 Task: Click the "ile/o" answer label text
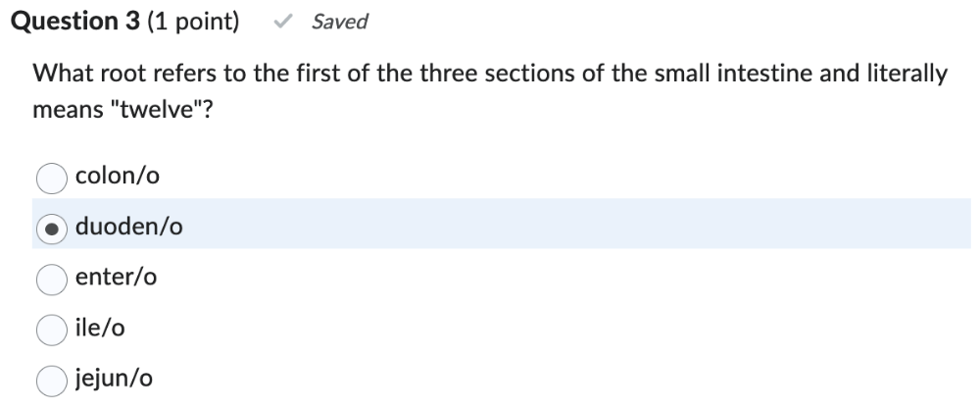tap(100, 329)
